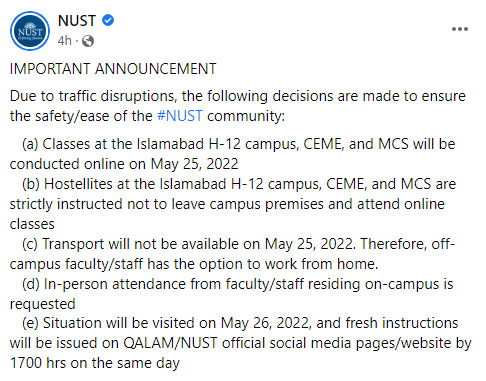Screen dimensions: 486x381
Task: Click point (a) about online classes
Action: coord(232,154)
